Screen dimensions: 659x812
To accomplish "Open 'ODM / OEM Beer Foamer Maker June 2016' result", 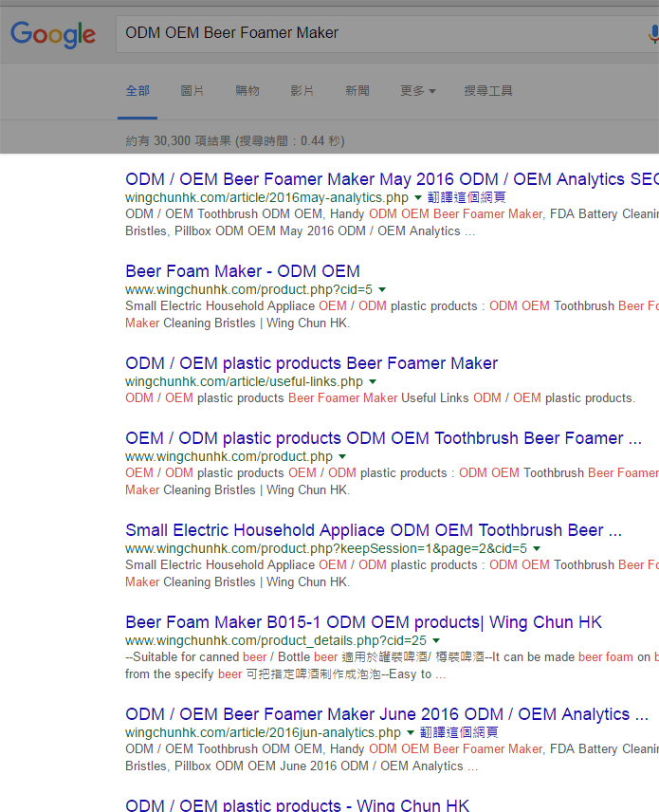I will coord(387,714).
